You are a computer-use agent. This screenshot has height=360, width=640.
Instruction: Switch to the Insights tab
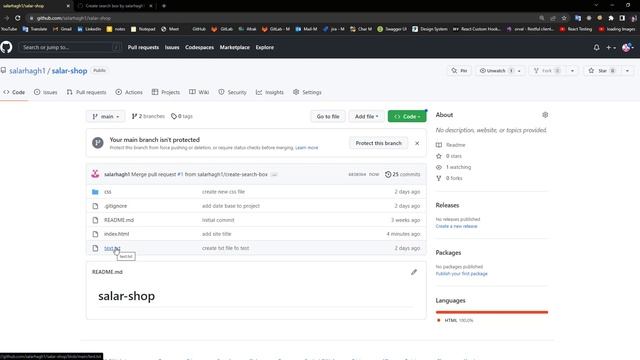click(x=269, y=92)
